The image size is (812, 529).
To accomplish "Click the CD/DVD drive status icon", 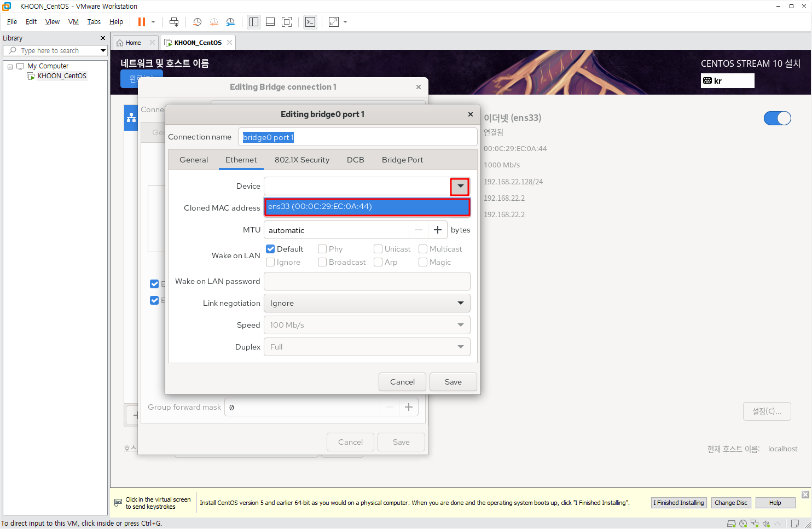I will pos(743,524).
